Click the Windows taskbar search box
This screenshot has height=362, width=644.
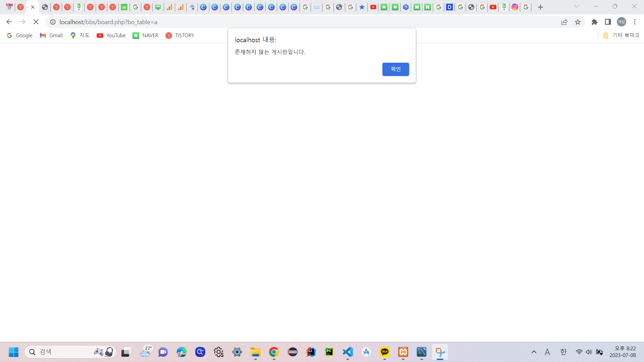[x=64, y=352]
